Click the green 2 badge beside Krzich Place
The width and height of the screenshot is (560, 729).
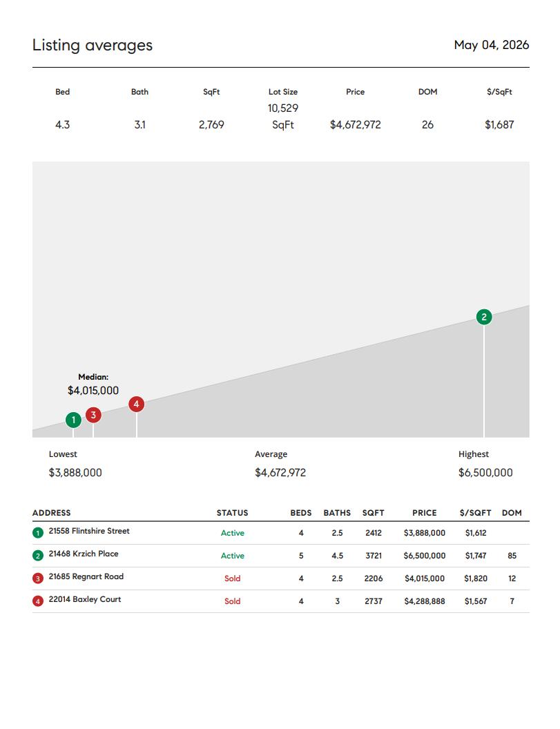38,556
